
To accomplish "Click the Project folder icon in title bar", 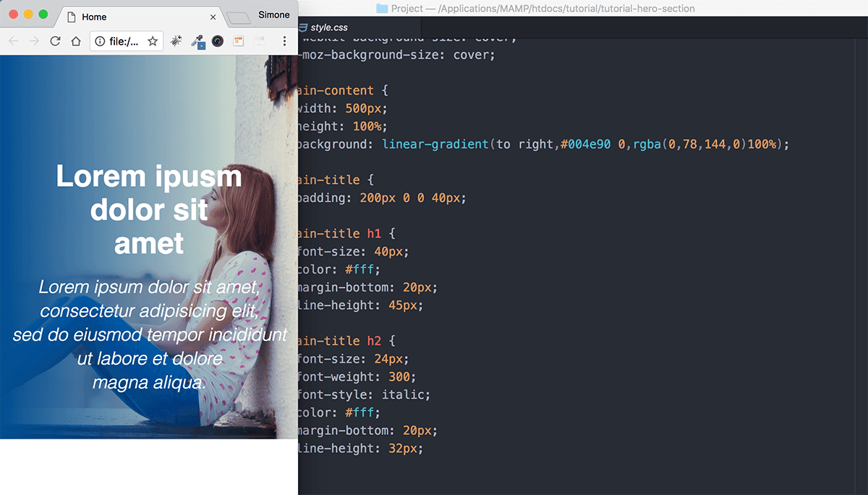I will click(x=382, y=9).
